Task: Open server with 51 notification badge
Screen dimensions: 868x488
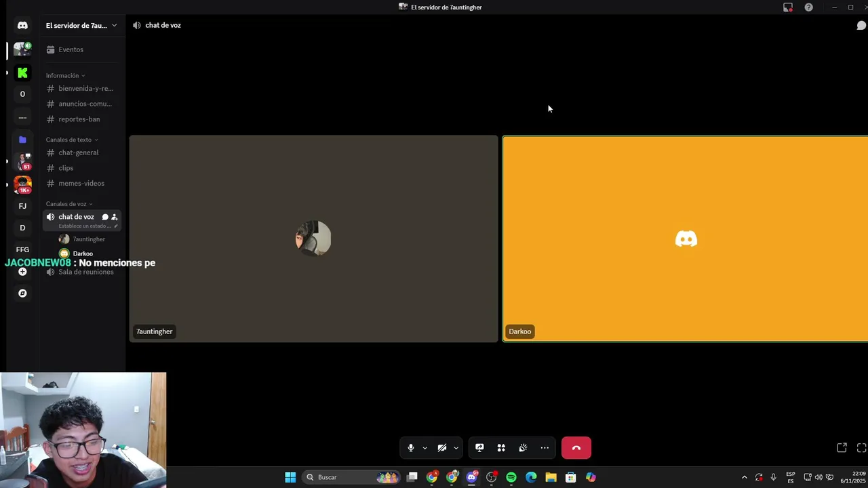Action: click(x=22, y=162)
